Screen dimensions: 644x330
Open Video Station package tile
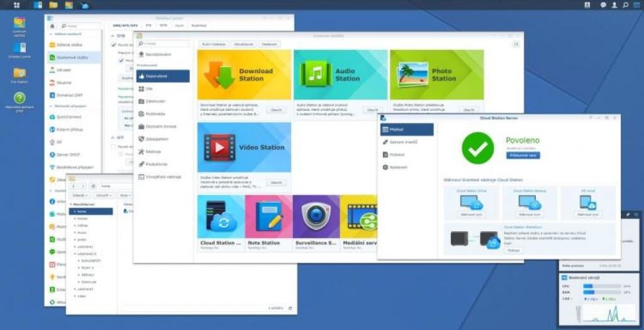coord(244,147)
